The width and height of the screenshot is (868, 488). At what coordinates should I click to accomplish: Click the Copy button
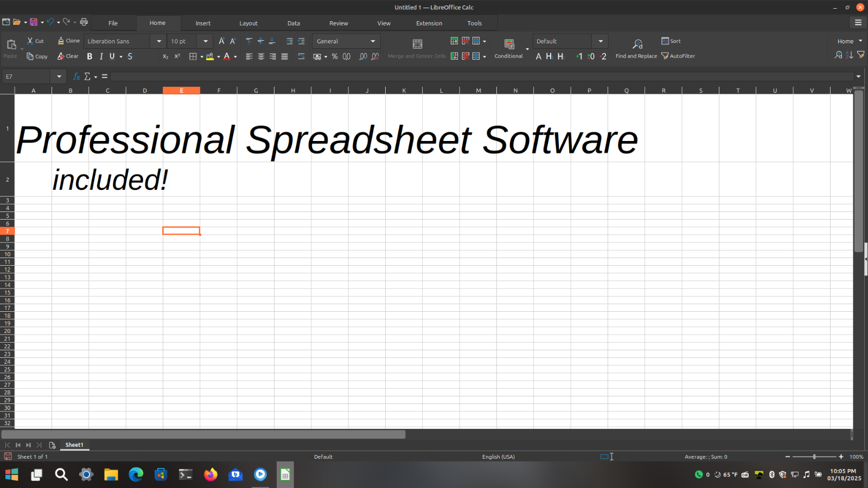(37, 56)
